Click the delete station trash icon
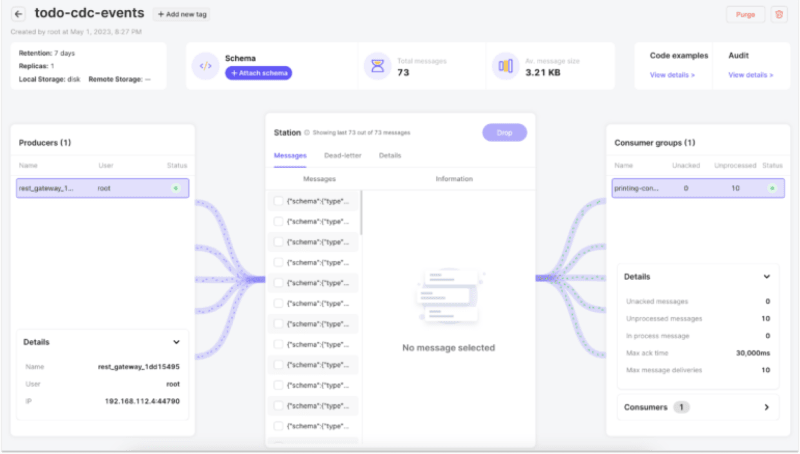800x454 pixels. (x=779, y=14)
